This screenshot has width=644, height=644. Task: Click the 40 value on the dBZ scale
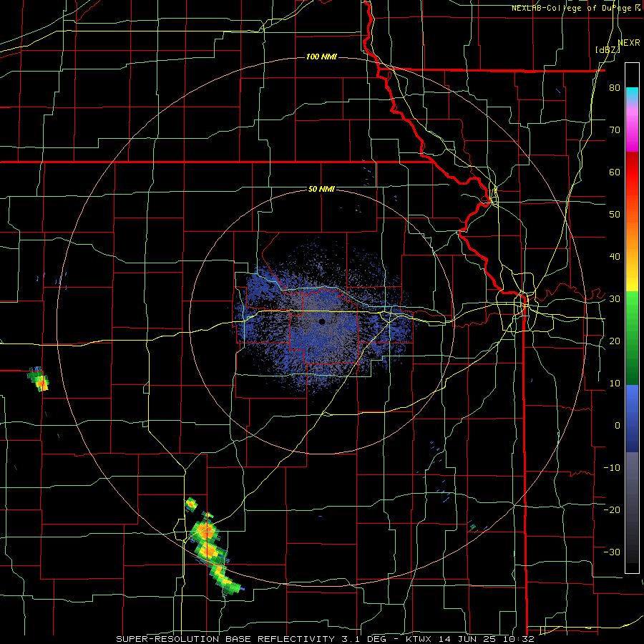(x=615, y=257)
